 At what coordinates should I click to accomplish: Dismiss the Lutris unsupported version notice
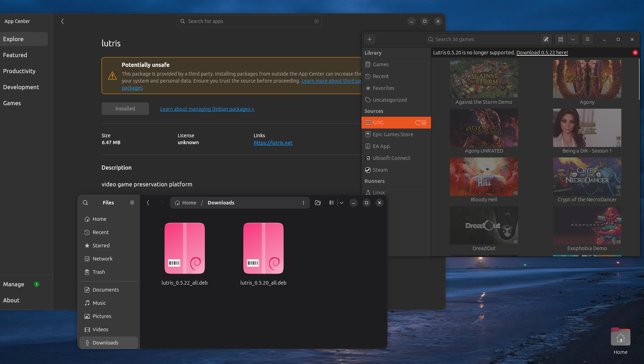635,53
